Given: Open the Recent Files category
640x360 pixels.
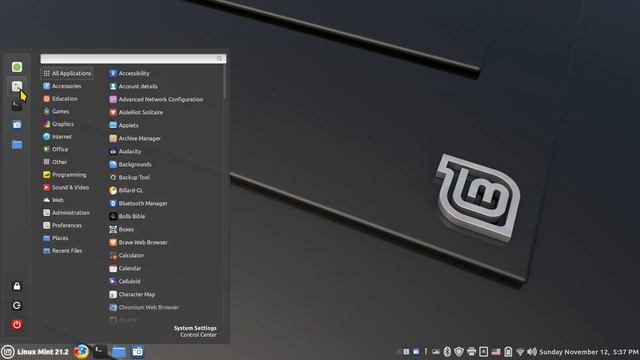Looking at the screenshot, I should tap(63, 251).
